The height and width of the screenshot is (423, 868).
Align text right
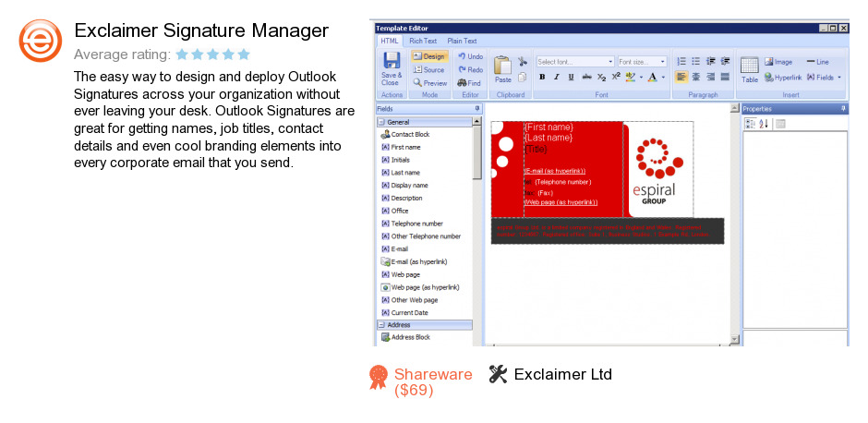(711, 77)
